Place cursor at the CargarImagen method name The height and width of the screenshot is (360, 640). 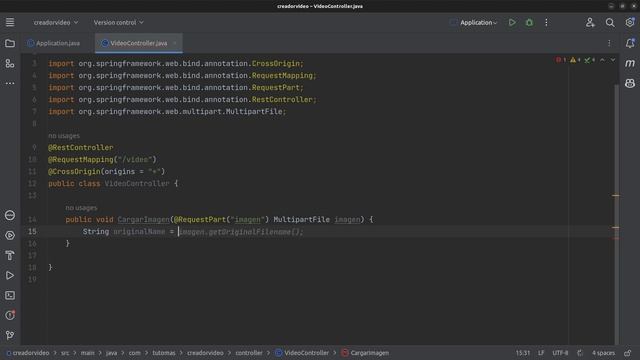point(143,220)
